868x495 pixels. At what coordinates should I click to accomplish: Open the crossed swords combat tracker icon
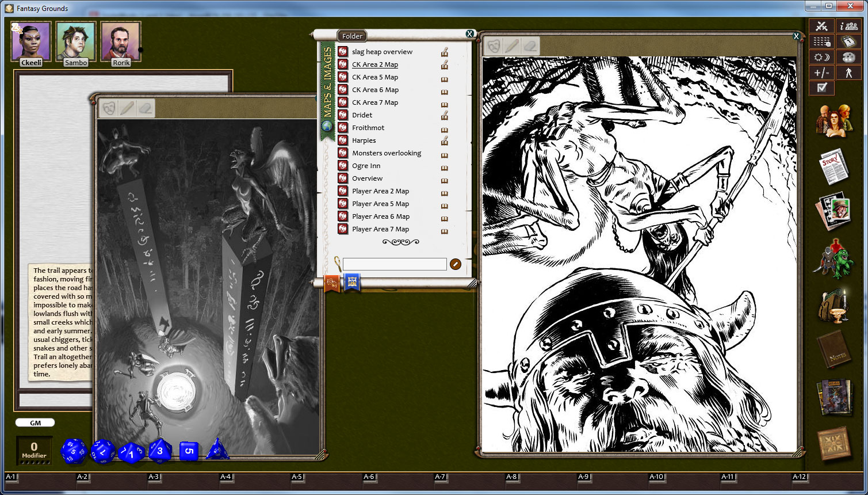click(822, 25)
